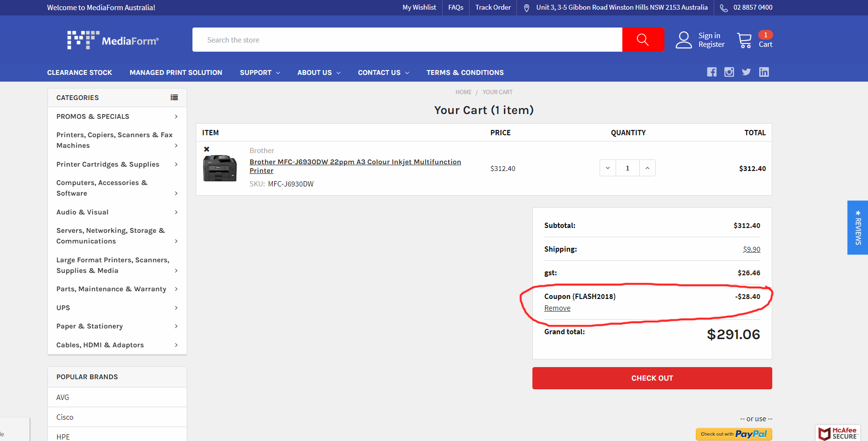Open Managed Print Solution menu

click(x=176, y=72)
